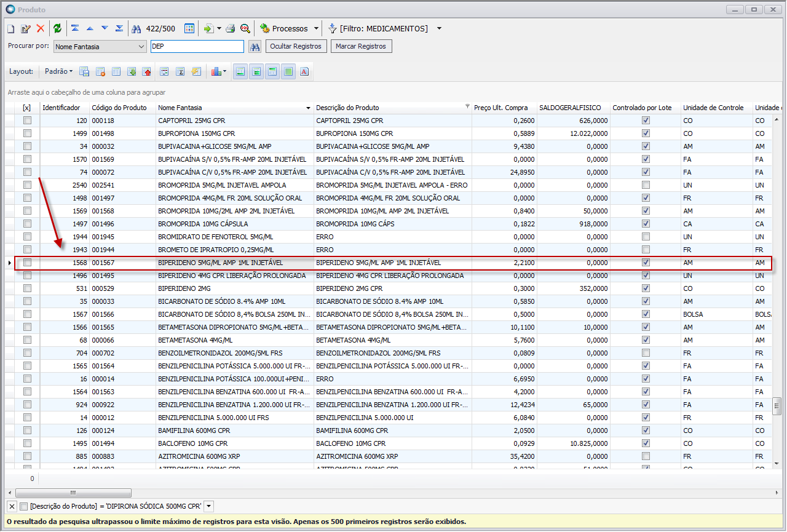The image size is (787, 532).
Task: Click the group panel layout icon
Action: tap(165, 71)
